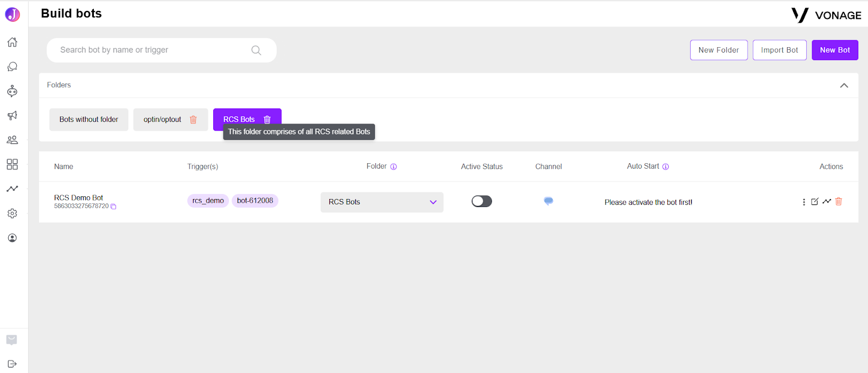The height and width of the screenshot is (373, 868).
Task: Click the New Bot button
Action: click(835, 50)
